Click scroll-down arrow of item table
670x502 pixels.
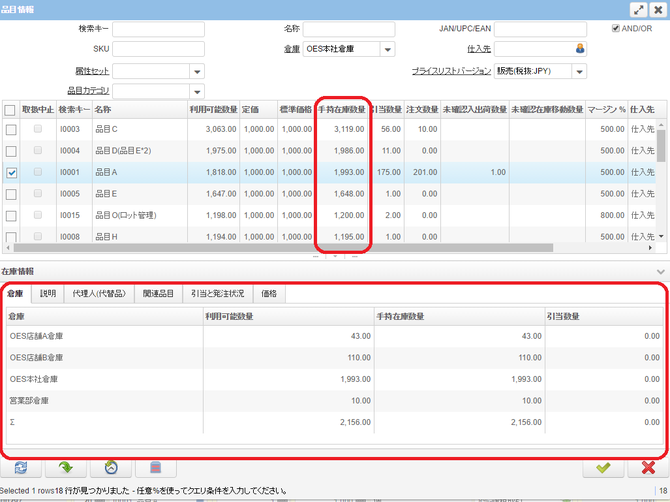[661, 236]
